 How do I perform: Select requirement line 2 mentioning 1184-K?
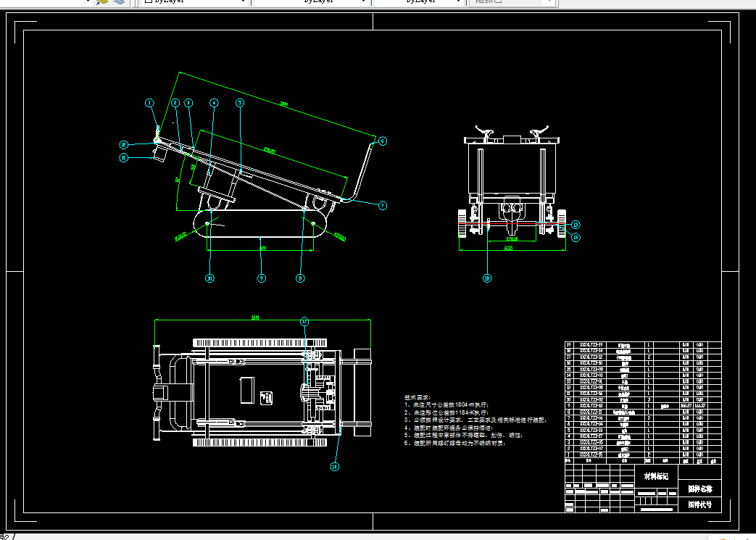pos(446,412)
